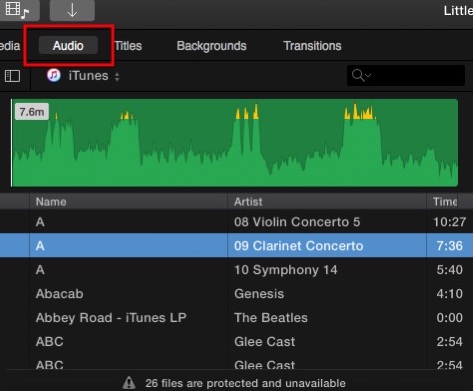Viewport: 473px width, 391px height.
Task: Select the Abacab by Genesis row
Action: click(236, 294)
